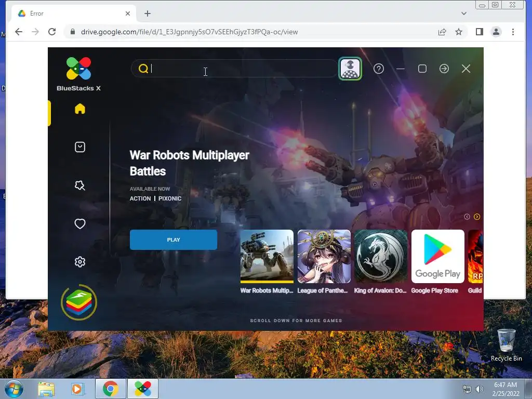
Task: Open BlueStacks X settings gear
Action: (79, 262)
